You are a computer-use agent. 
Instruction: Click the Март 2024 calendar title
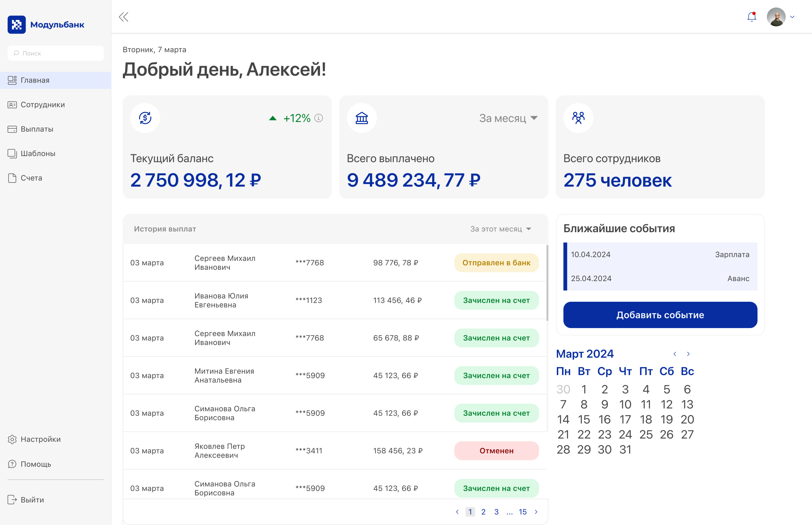[585, 354]
